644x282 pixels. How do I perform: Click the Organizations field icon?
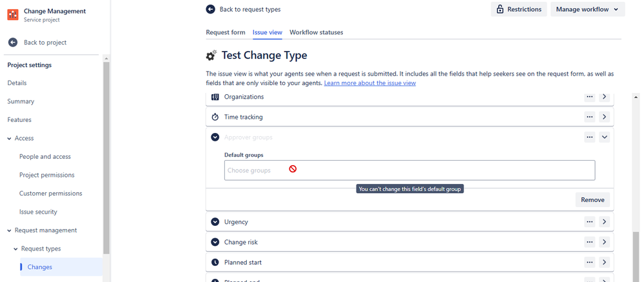215,97
